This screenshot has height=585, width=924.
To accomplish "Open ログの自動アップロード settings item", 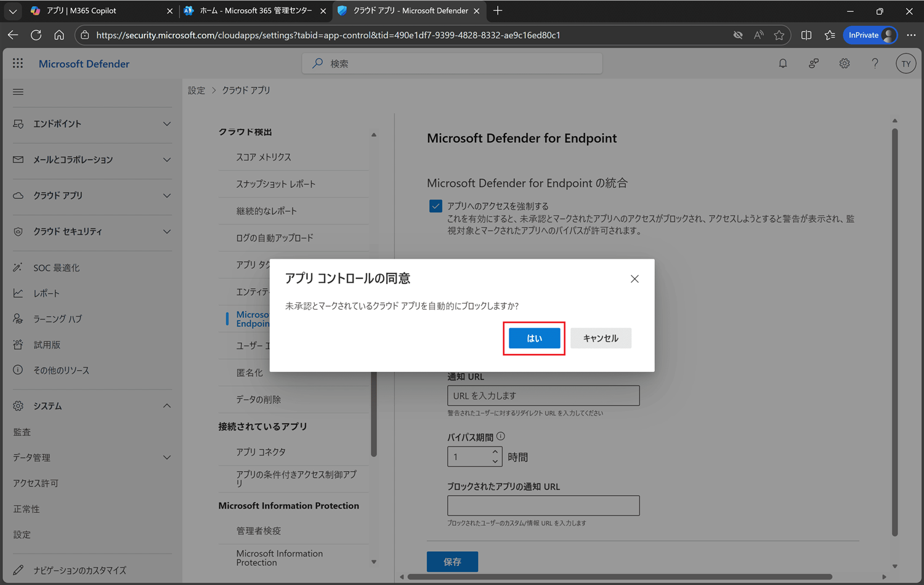I will pyautogui.click(x=275, y=238).
